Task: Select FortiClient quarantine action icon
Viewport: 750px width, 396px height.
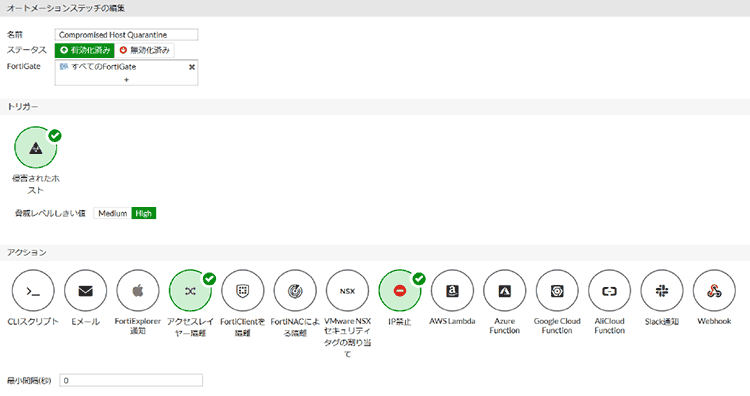Action: click(x=243, y=291)
